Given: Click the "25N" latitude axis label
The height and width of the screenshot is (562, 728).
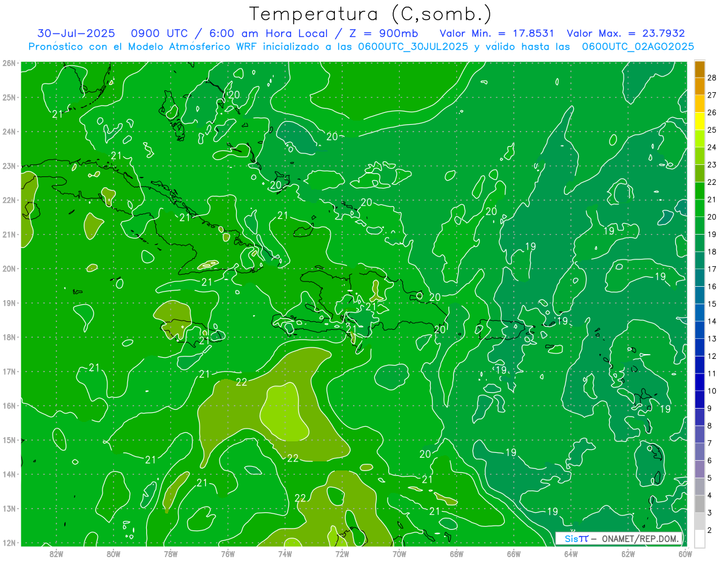Looking at the screenshot, I should pos(8,97).
